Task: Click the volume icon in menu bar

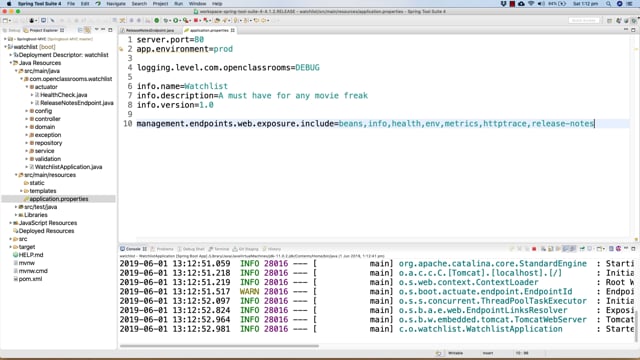Action: (x=541, y=4)
